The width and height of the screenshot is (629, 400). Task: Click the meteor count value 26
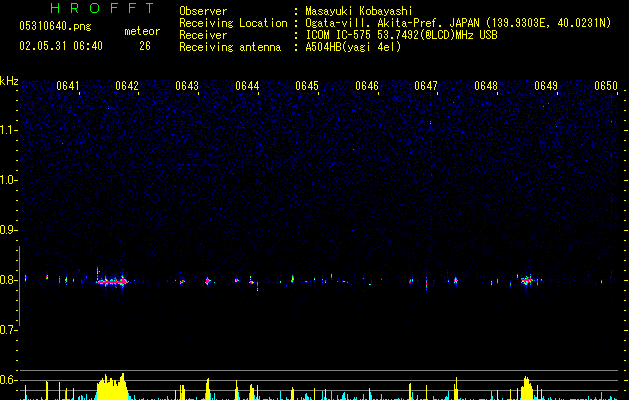145,46
